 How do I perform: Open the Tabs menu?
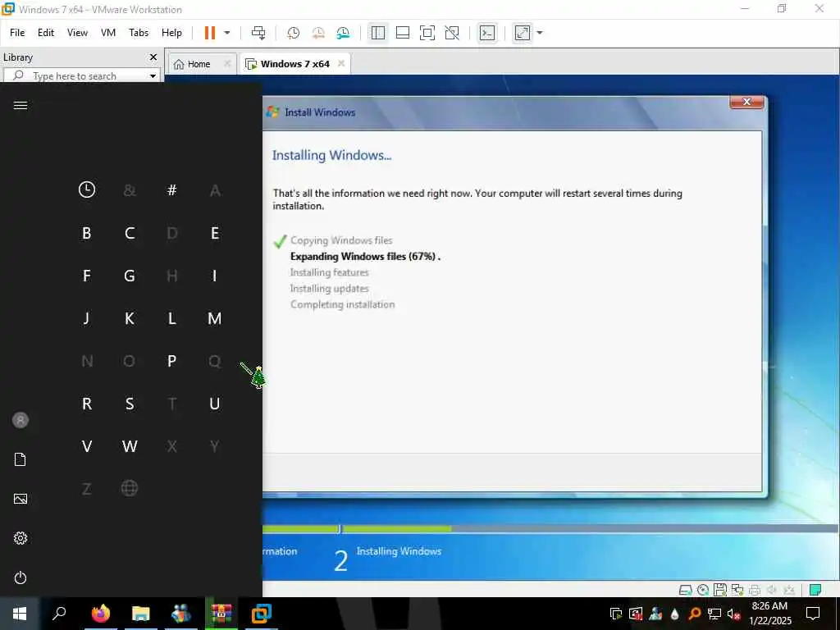click(139, 33)
